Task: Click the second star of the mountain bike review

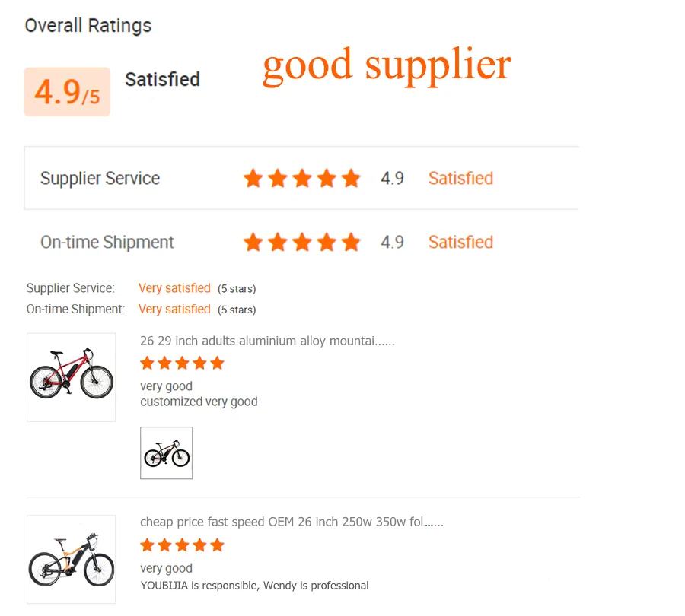Action: 164,364
